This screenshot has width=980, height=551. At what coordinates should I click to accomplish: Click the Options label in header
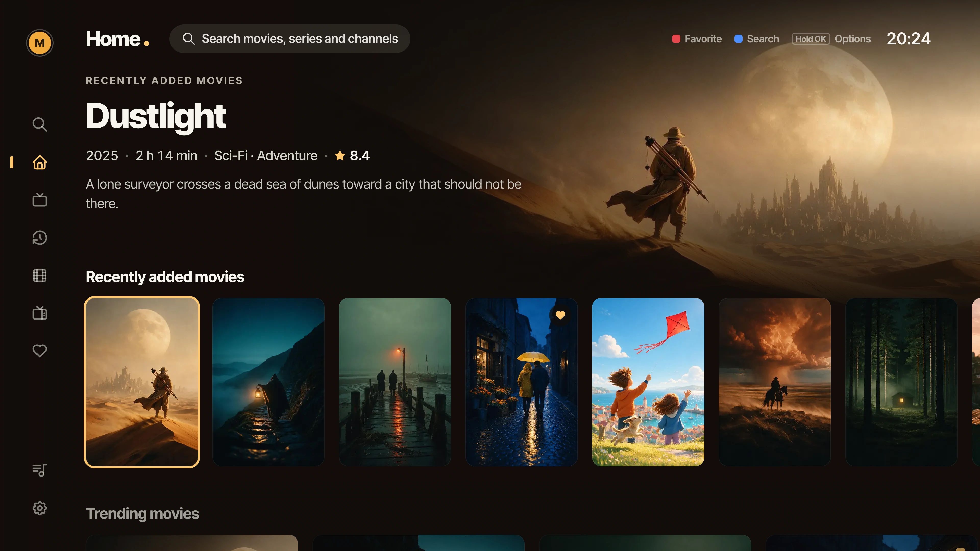click(853, 39)
